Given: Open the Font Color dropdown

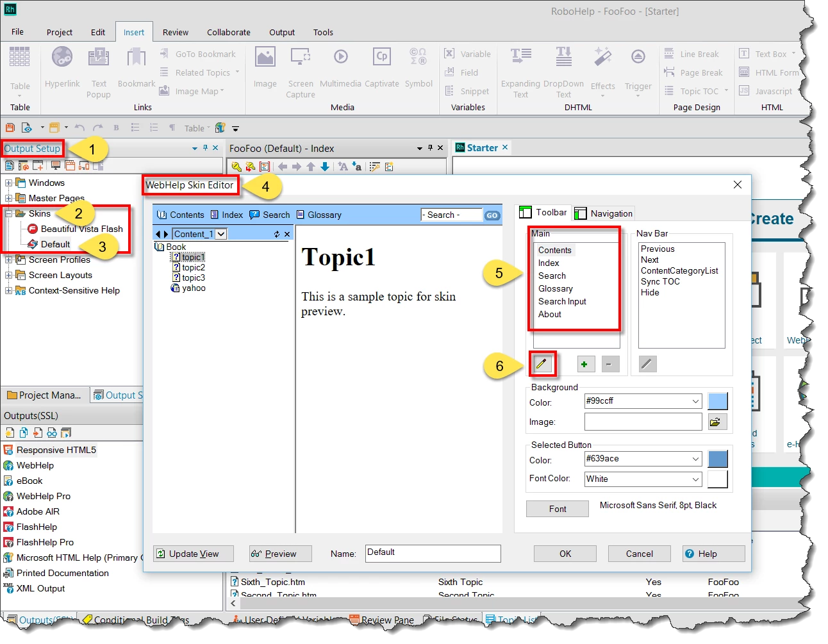Looking at the screenshot, I should point(695,479).
